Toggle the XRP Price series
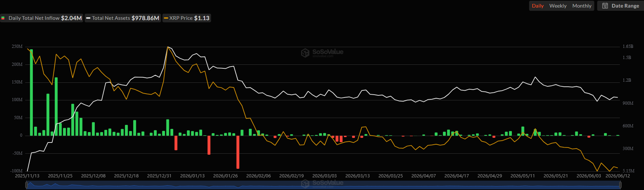Image resolution: width=644 pixels, height=190 pixels. 187,18
